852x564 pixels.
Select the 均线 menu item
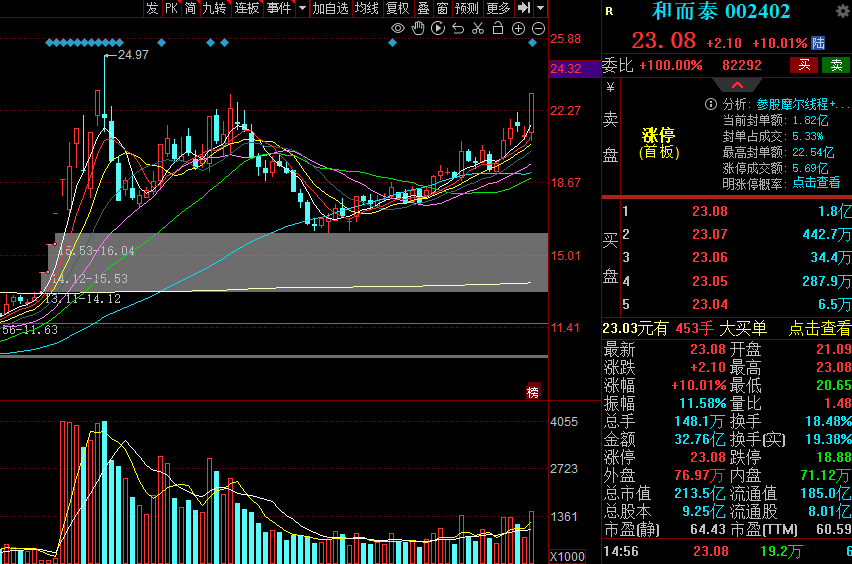(x=367, y=8)
